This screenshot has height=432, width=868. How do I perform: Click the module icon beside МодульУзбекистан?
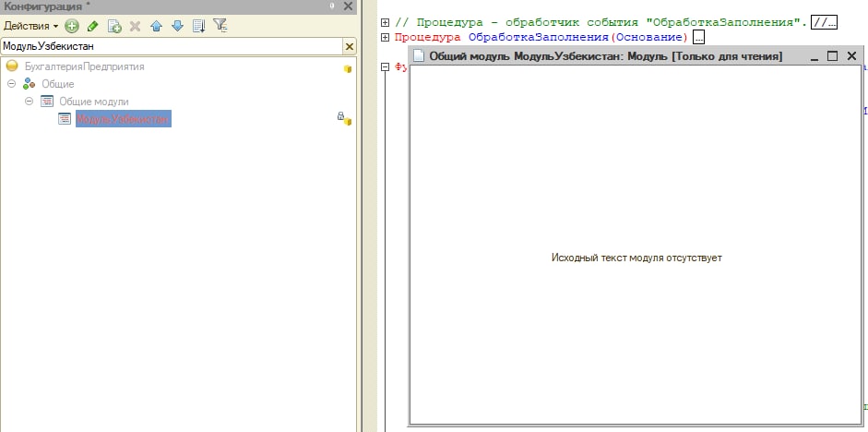[65, 119]
